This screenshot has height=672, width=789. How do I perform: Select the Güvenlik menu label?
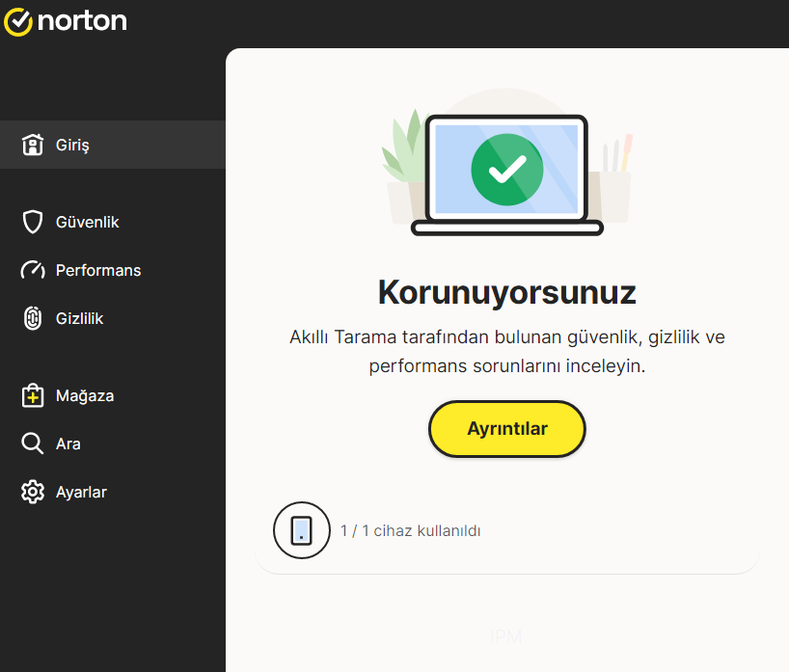(x=87, y=222)
